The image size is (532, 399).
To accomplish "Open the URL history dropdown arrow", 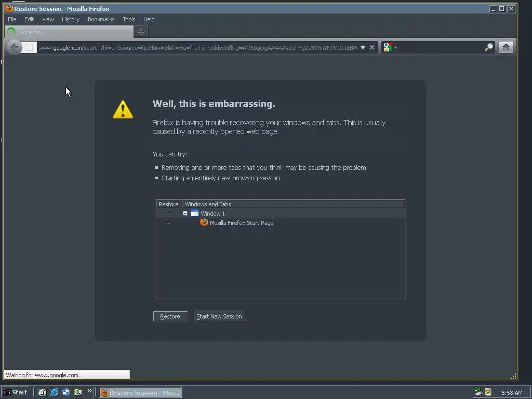I will [363, 47].
